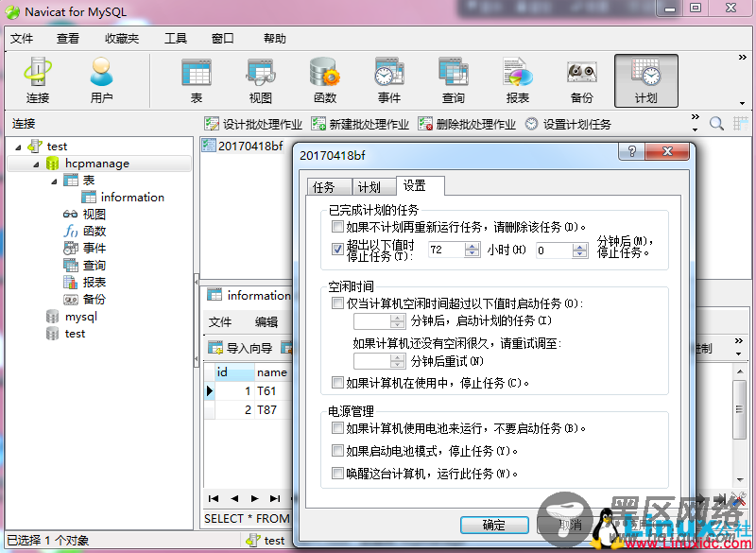
Task: Go to next record navigation button
Action: tap(254, 498)
